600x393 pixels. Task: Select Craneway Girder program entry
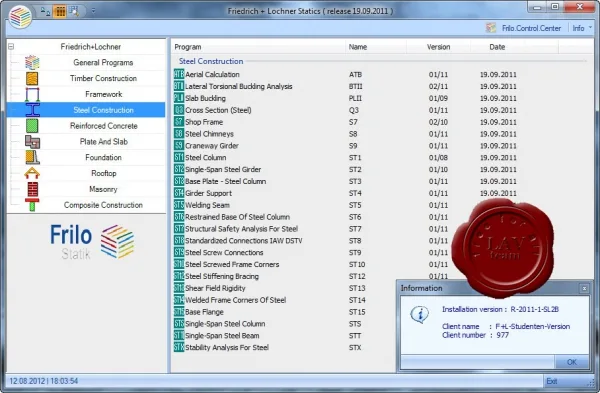pos(212,146)
